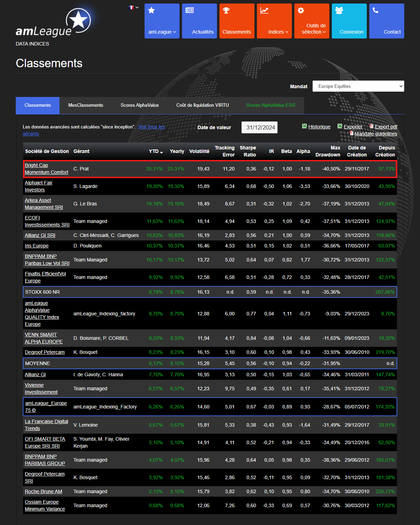Click the STOXX 600 NR row label

tap(42, 292)
